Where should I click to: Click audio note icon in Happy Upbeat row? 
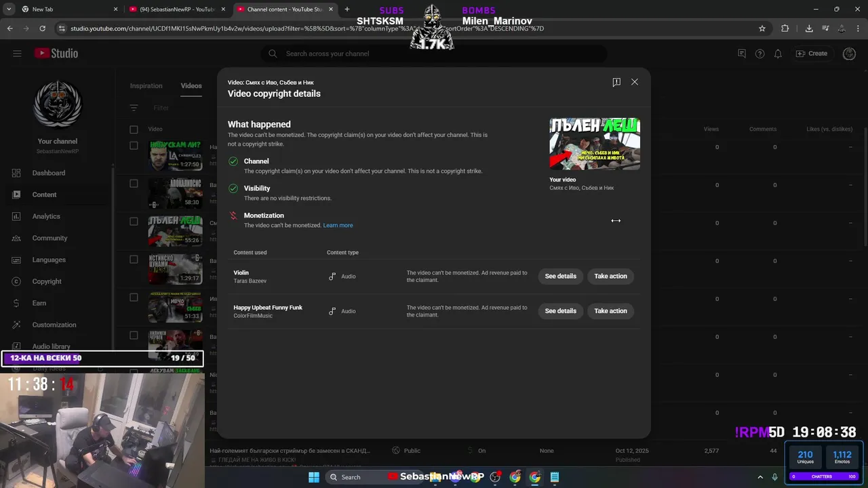click(332, 311)
